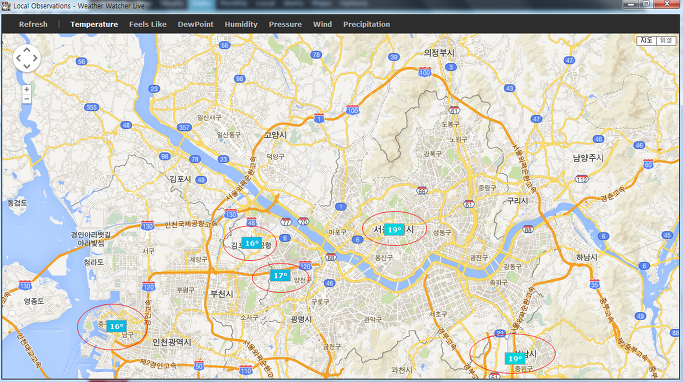Screen dimensions: 683x382
Task: Click the route 357 road shield
Action: (x=185, y=127)
